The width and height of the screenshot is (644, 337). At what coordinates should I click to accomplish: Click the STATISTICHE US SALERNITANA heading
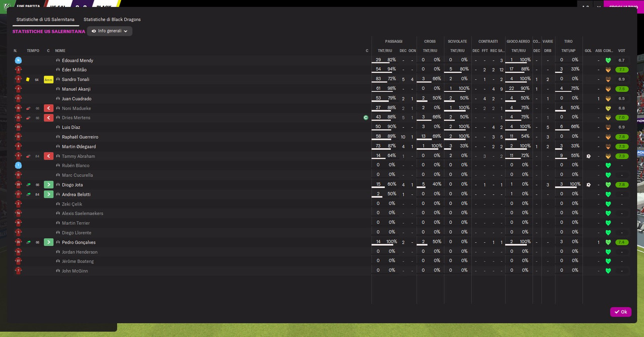point(49,31)
